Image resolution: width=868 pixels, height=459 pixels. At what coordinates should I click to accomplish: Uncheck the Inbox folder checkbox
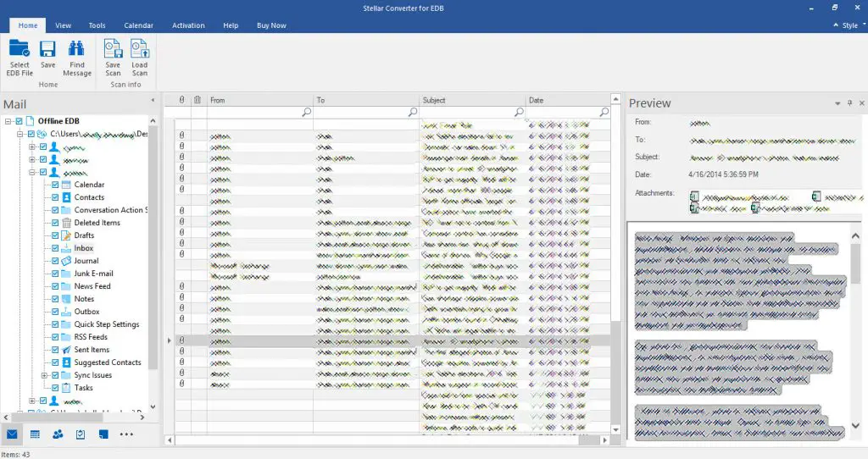[55, 248]
